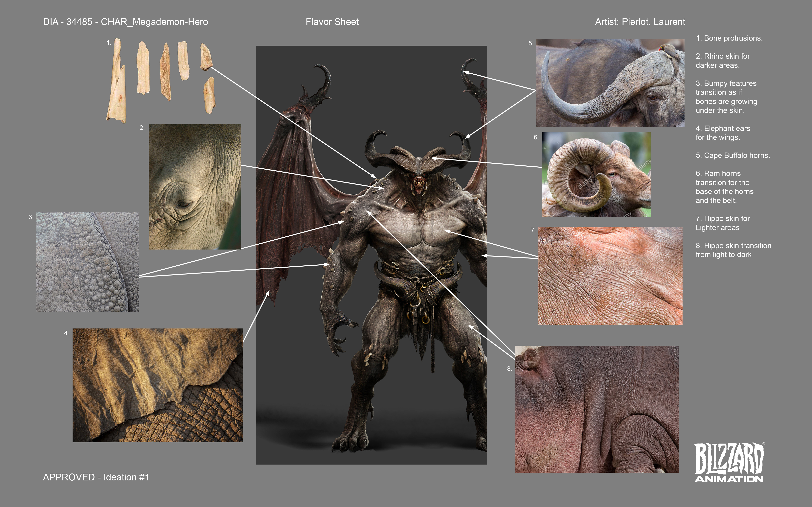The height and width of the screenshot is (507, 812).
Task: Click the '5. Cape Buffalo horns.' note
Action: (733, 155)
